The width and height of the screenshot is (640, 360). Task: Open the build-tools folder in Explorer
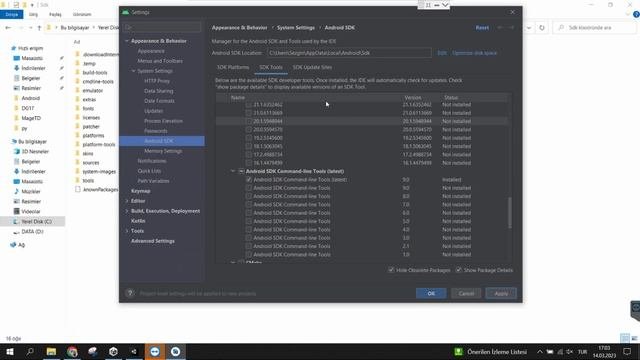point(95,72)
